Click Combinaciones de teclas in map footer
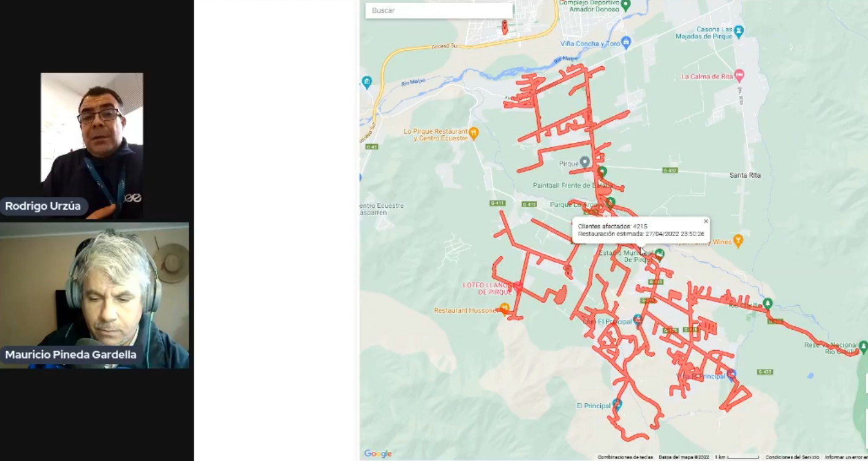This screenshot has height=461, width=868. pos(625,457)
